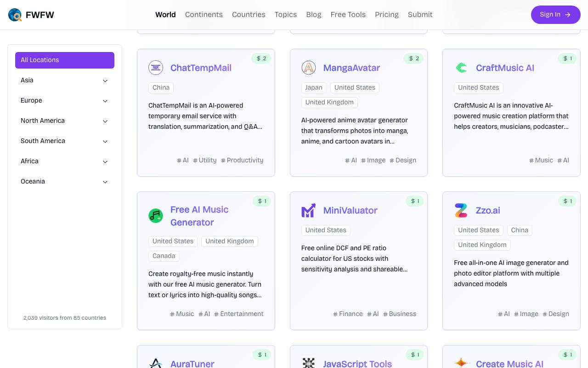Click the CraftMusic AI logo icon

461,68
